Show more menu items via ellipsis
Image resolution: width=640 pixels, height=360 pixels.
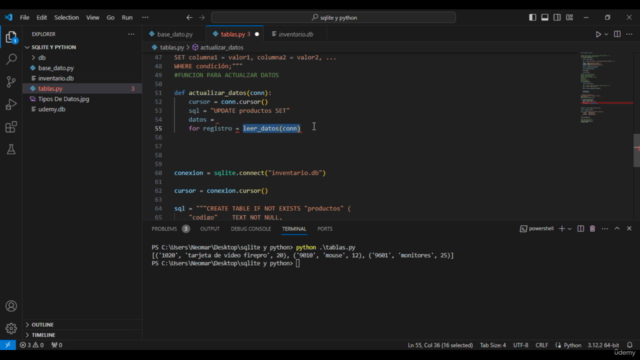pyautogui.click(x=145, y=18)
